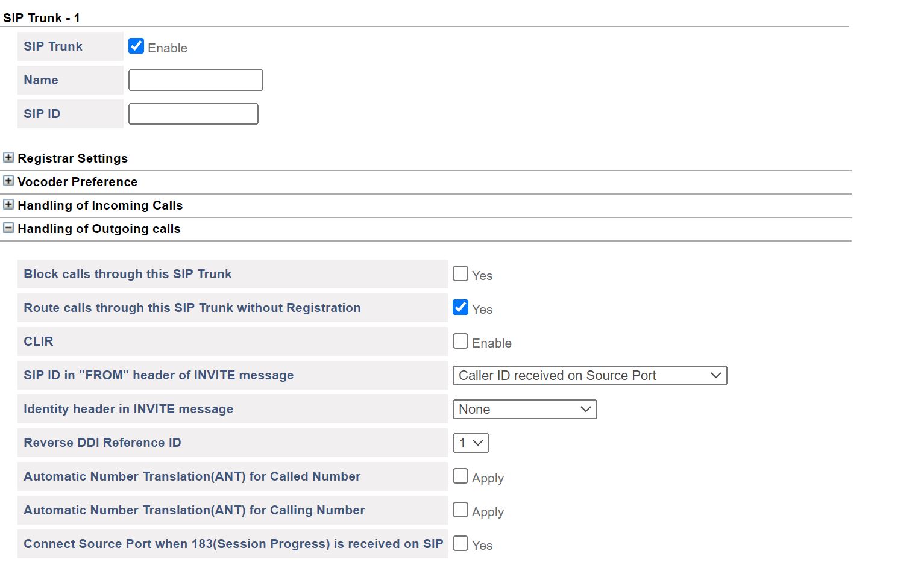
Task: Click the Vocoder Preference section title
Action: (77, 182)
